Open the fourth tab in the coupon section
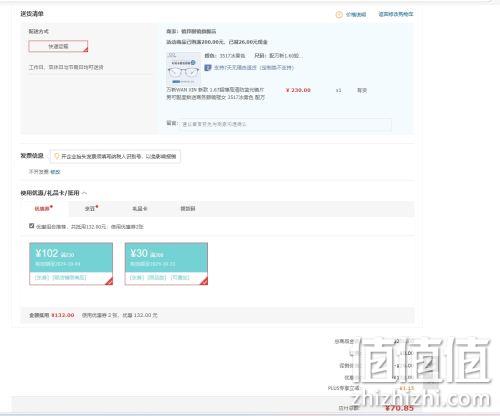Screen dimensions: 500x416 click(188, 209)
